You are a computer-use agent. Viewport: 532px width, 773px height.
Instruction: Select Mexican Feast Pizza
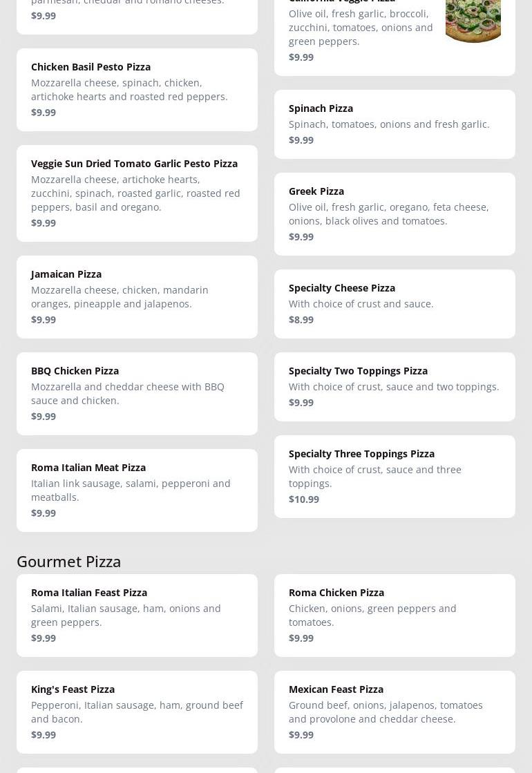point(336,689)
